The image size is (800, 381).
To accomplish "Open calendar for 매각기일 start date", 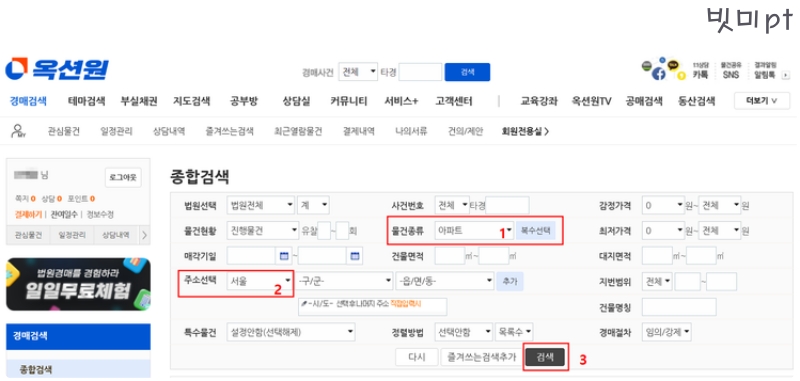I will (284, 256).
